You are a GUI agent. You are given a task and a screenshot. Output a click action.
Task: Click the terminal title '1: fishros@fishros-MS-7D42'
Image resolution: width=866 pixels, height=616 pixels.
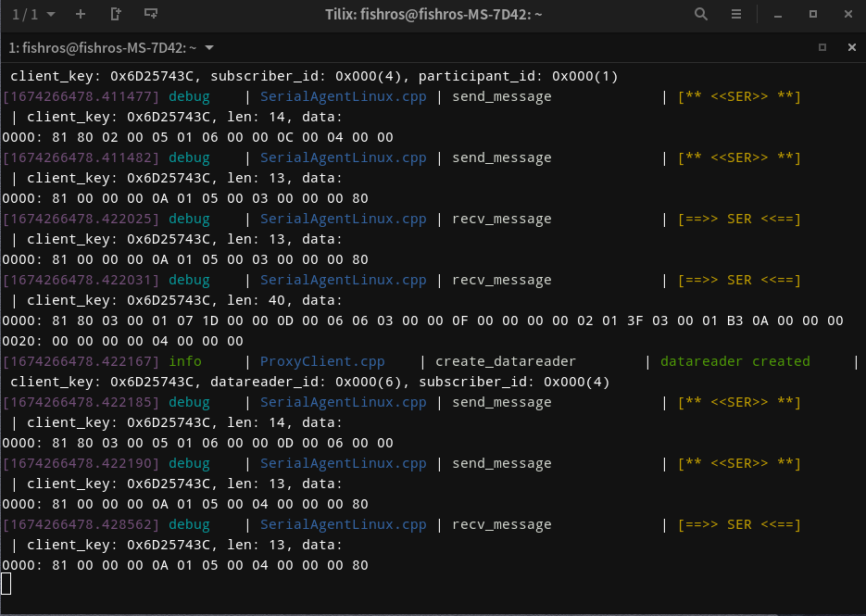pyautogui.click(x=102, y=47)
